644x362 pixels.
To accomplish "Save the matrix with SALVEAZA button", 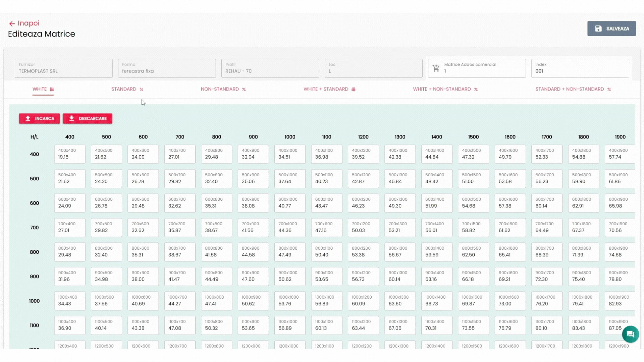I will coord(611,28).
